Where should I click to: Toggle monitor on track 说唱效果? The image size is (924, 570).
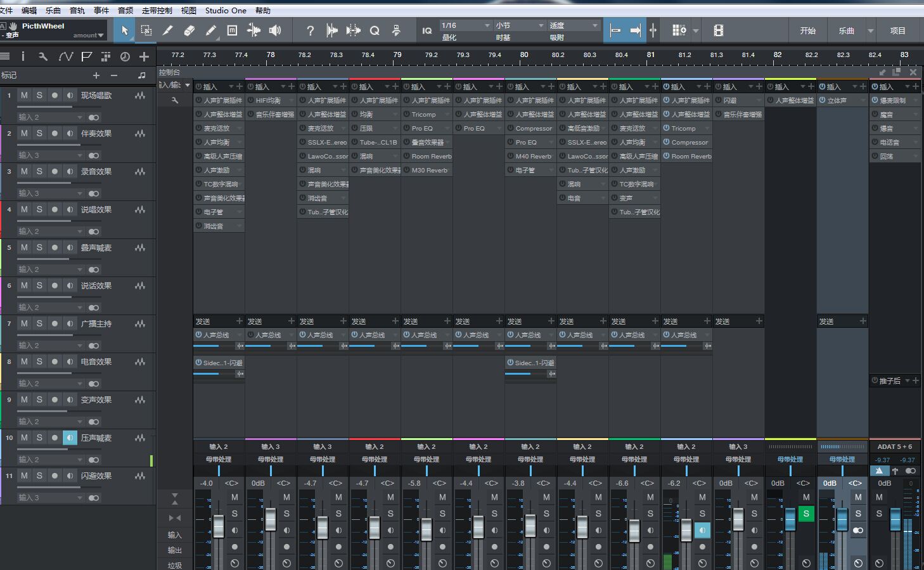point(70,209)
